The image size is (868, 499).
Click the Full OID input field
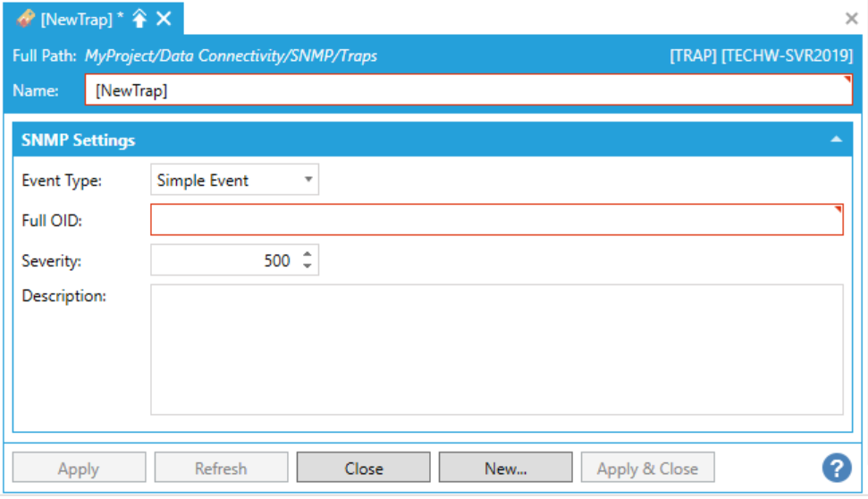click(496, 221)
